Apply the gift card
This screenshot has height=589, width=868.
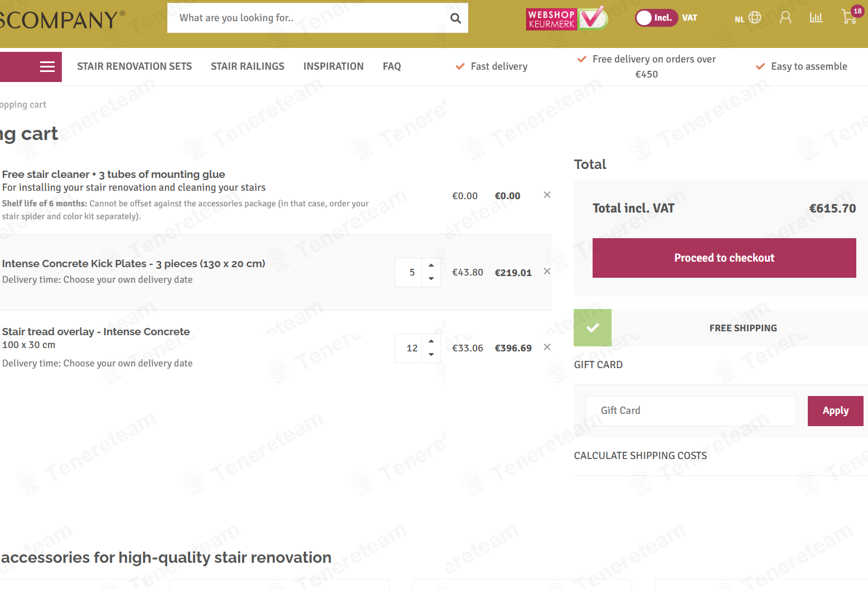[x=835, y=411]
